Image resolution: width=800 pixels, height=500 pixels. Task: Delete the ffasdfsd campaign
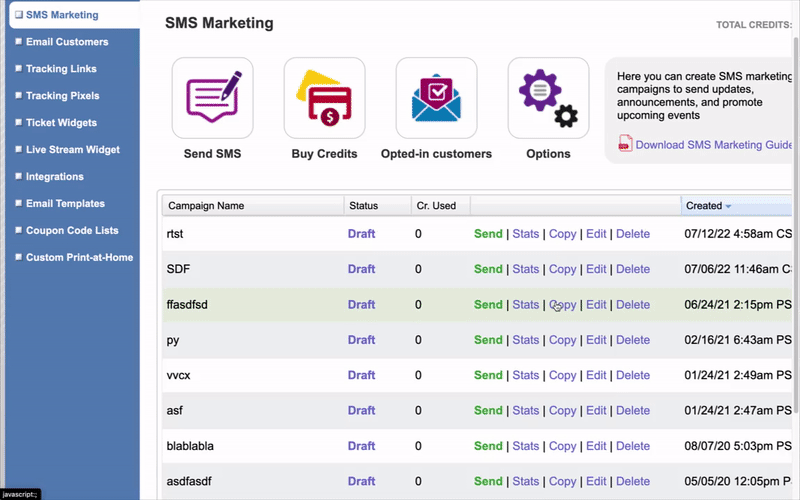(633, 305)
